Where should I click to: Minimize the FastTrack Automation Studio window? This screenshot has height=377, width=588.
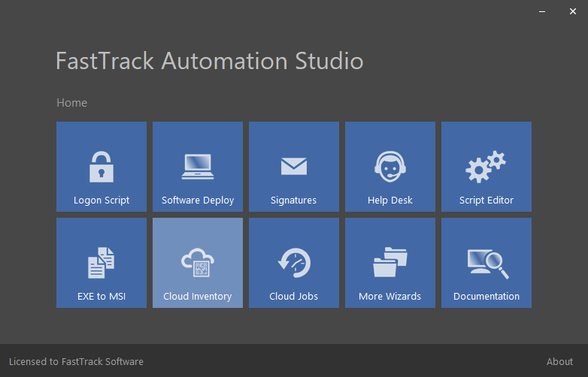click(542, 11)
